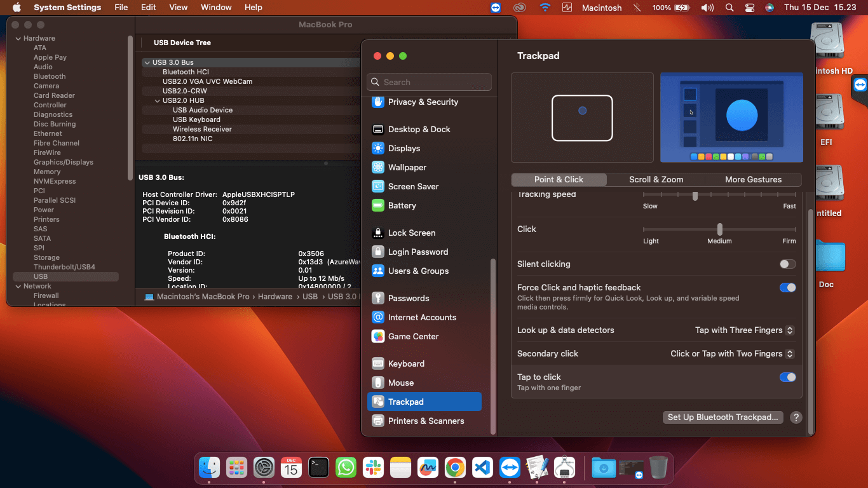The image size is (868, 488).
Task: Open the Window menu
Action: 216,8
